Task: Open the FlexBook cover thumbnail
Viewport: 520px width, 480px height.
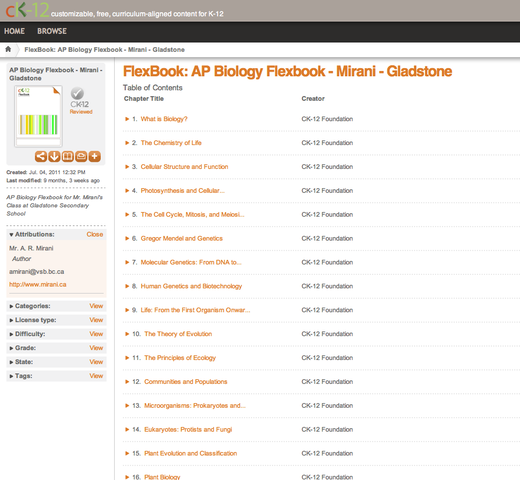Action: (x=38, y=116)
